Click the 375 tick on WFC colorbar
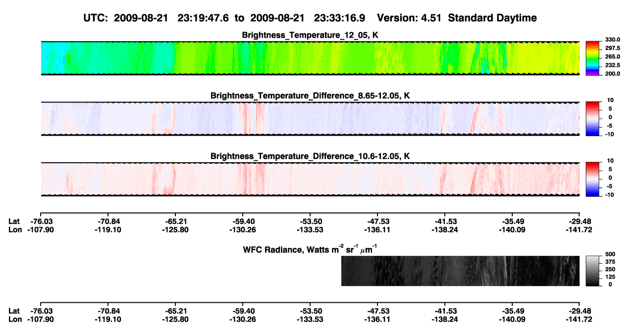The width and height of the screenshot is (644, 330). click(x=610, y=262)
